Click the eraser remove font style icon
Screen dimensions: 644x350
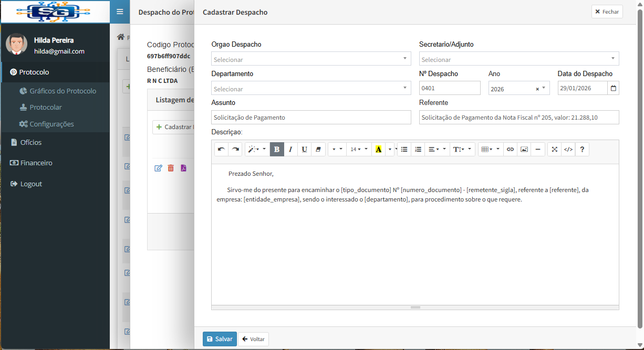[x=318, y=149]
